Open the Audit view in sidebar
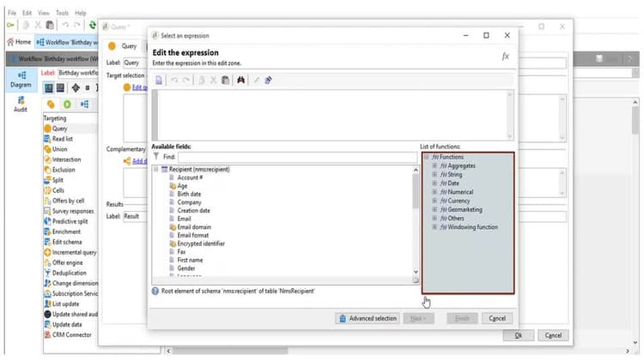Viewport: 644px width, 361px height. tap(21, 105)
